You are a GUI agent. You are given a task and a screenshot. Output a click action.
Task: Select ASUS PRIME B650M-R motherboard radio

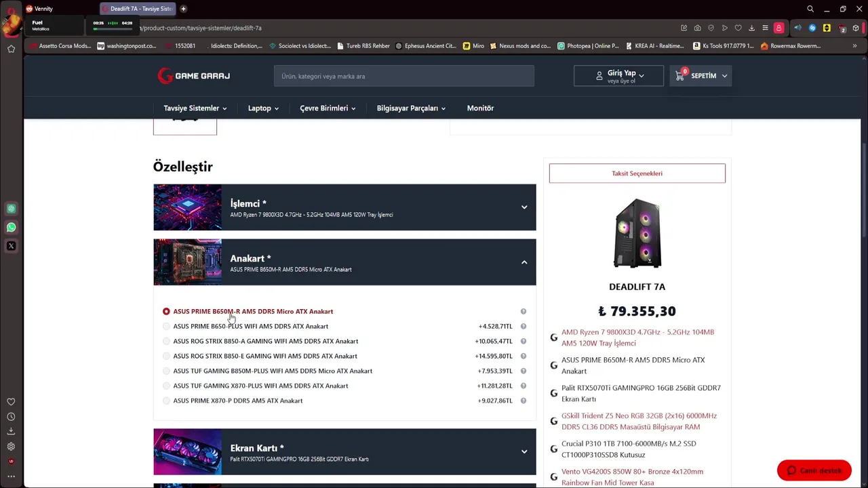tap(166, 311)
